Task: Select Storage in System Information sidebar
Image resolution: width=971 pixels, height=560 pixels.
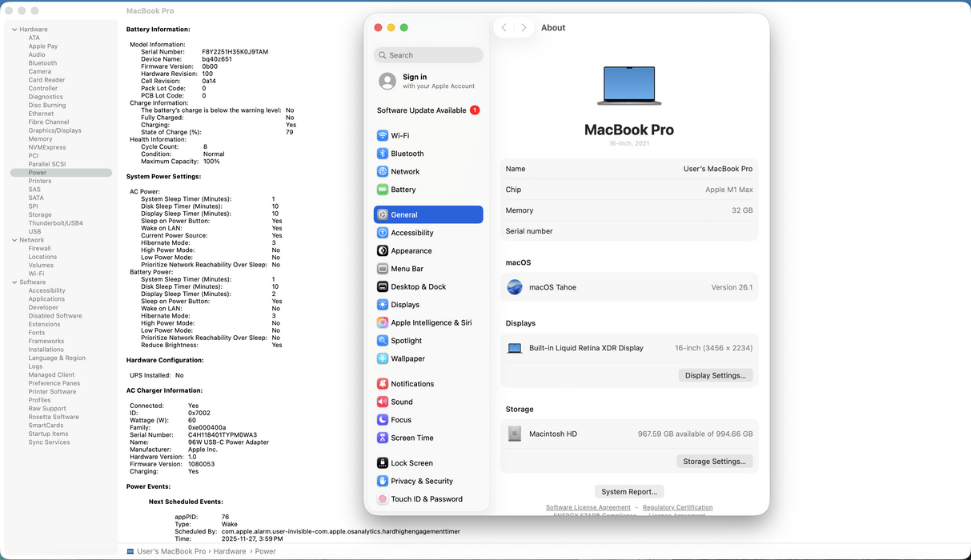Action: [40, 215]
